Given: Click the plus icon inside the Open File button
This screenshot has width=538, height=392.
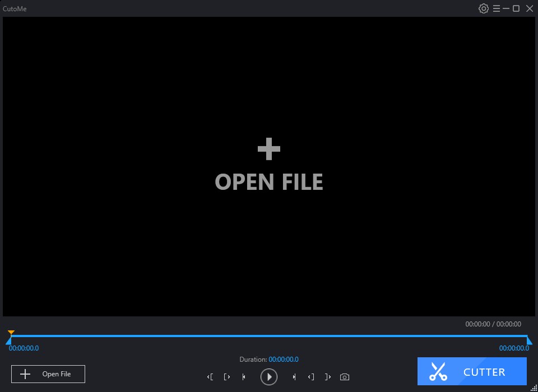Looking at the screenshot, I should (x=25, y=374).
